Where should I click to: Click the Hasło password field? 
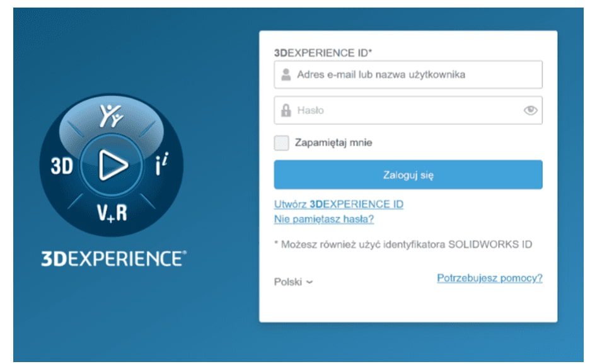tap(408, 110)
